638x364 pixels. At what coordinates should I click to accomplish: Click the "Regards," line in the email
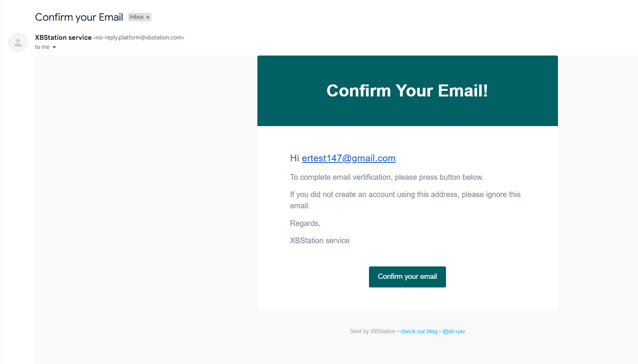(x=305, y=223)
